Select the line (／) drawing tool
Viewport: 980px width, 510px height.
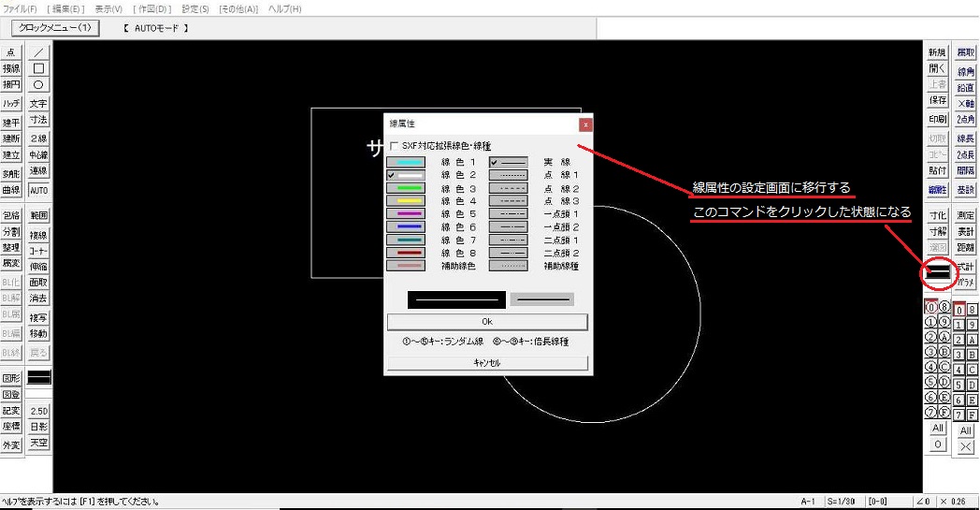(x=38, y=53)
